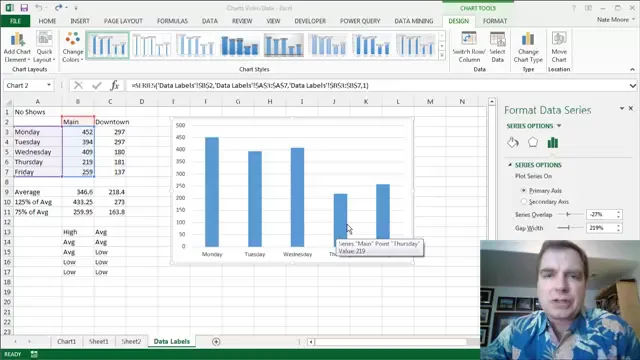Open the FILE tab
The width and height of the screenshot is (640, 360).
click(x=15, y=21)
